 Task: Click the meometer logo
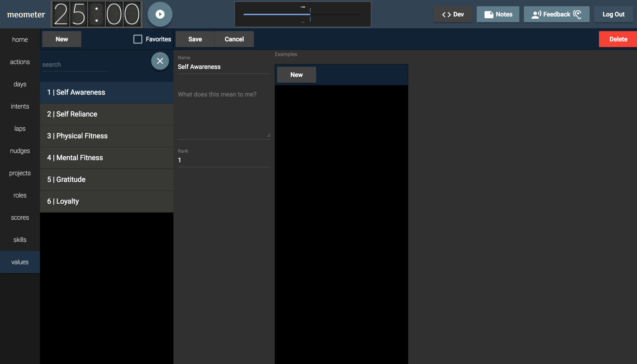(x=26, y=14)
